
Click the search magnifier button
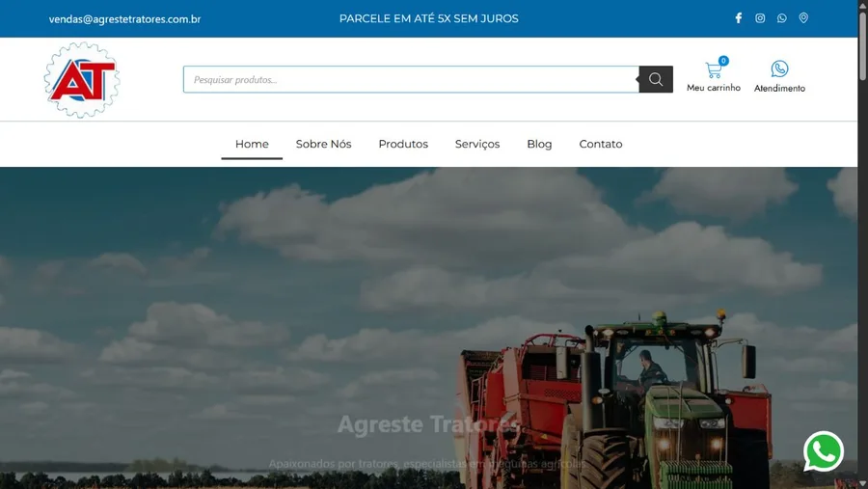[656, 79]
